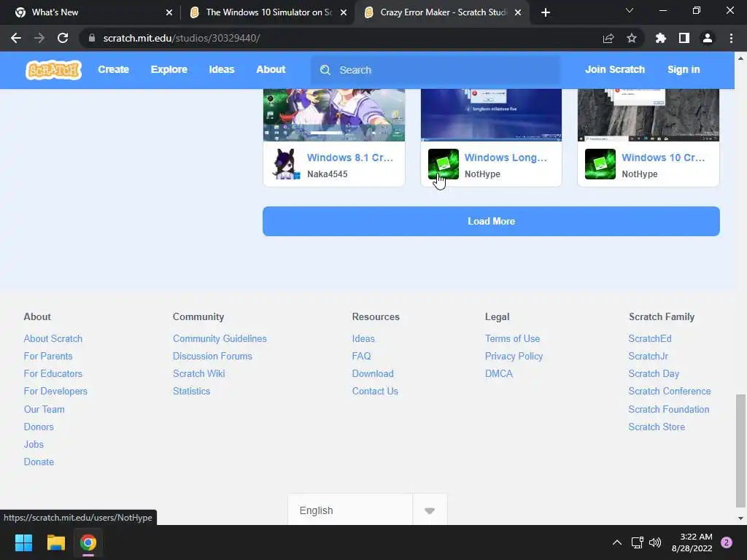Open the Discussion Forums link

click(212, 356)
